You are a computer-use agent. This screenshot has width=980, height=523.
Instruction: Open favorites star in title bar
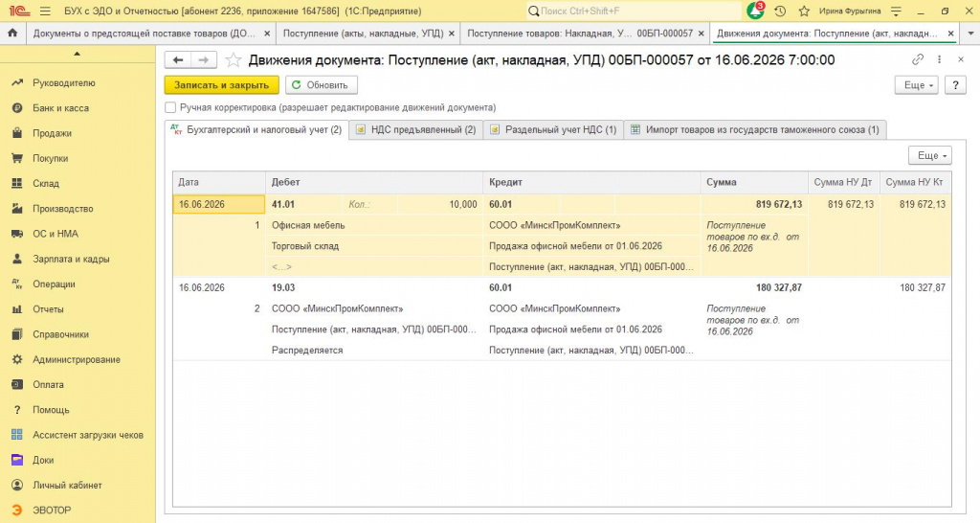click(804, 11)
